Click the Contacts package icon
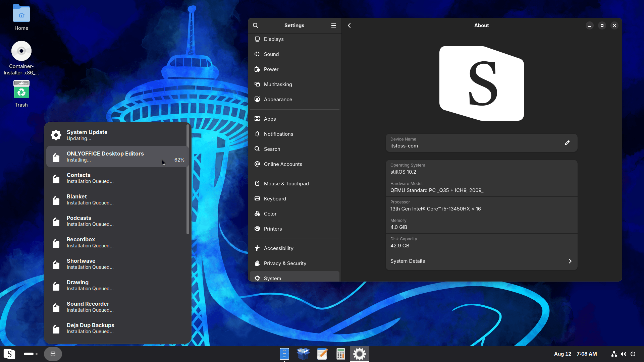The height and width of the screenshot is (362, 644). (56, 179)
